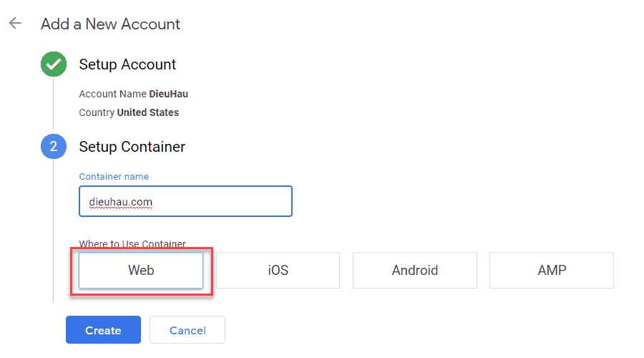Viewport: 644px width, 358px height.
Task: Click the Add a New Account title
Action: (x=110, y=24)
